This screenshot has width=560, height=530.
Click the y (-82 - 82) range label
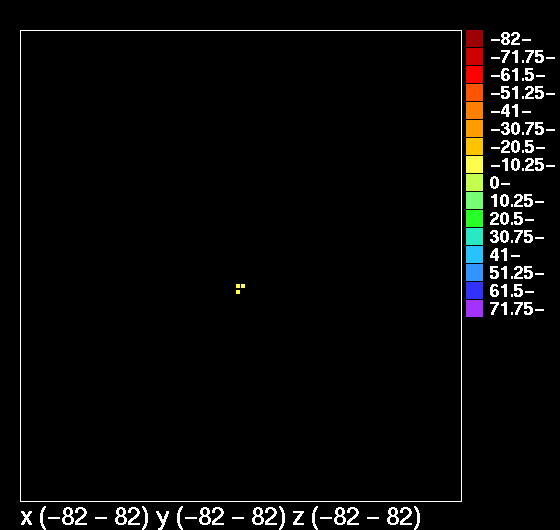pyautogui.click(x=221, y=517)
